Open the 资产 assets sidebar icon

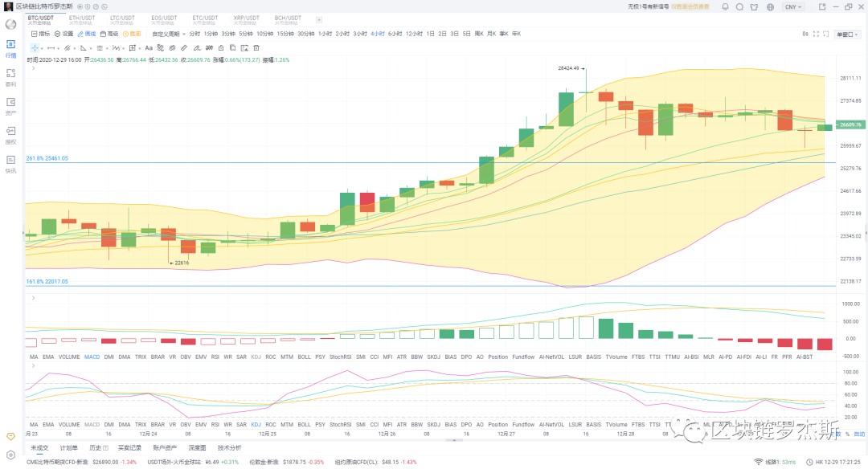10,106
